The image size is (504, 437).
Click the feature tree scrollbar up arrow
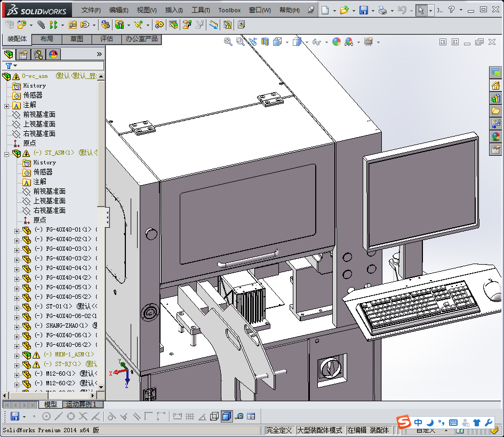point(101,76)
